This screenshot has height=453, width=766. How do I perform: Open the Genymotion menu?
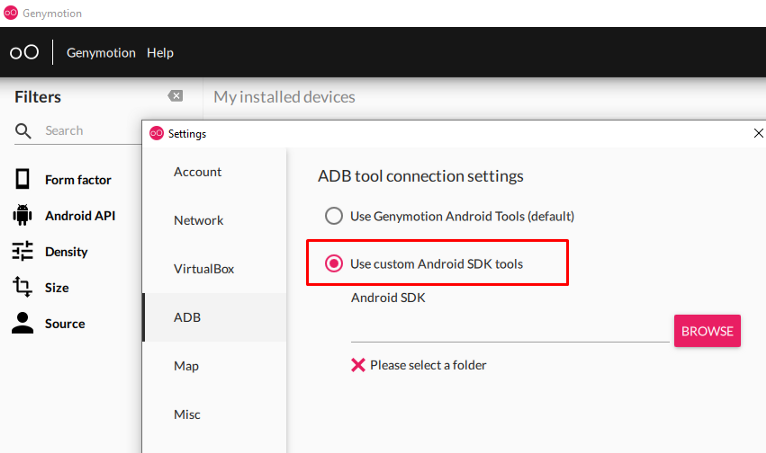101,53
